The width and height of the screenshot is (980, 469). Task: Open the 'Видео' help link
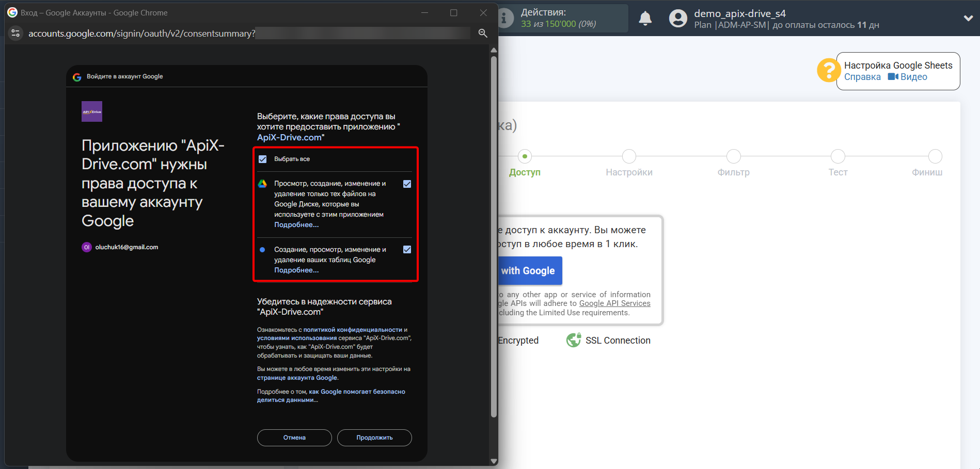(908, 77)
